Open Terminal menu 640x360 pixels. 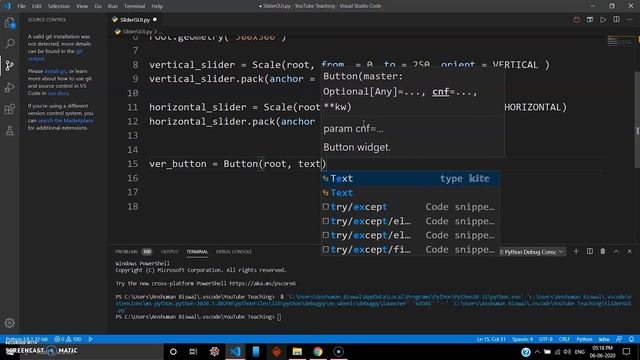(x=134, y=6)
